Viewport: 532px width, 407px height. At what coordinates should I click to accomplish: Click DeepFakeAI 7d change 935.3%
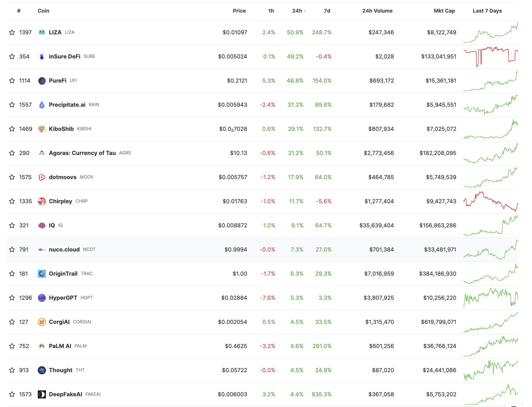pos(322,394)
